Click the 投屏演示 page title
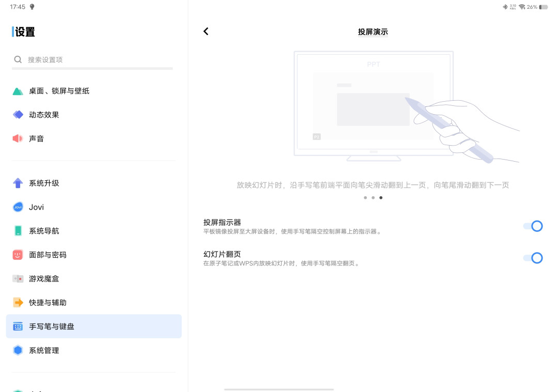 pos(373,32)
